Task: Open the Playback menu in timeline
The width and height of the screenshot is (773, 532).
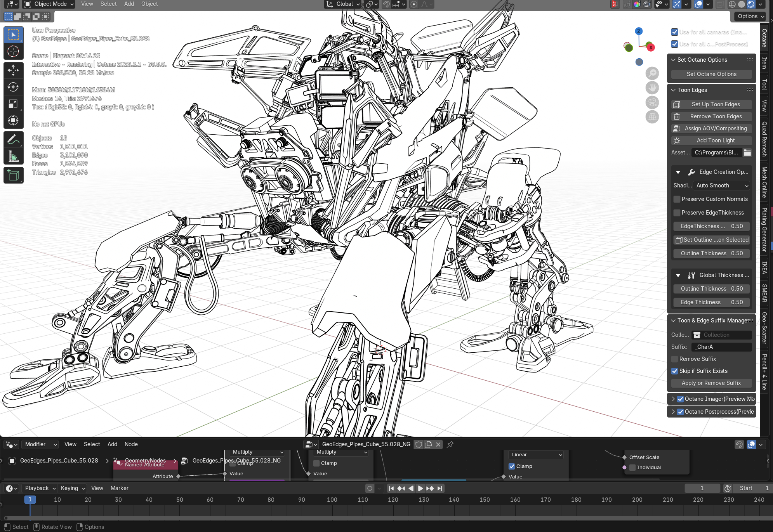Action: [40, 489]
